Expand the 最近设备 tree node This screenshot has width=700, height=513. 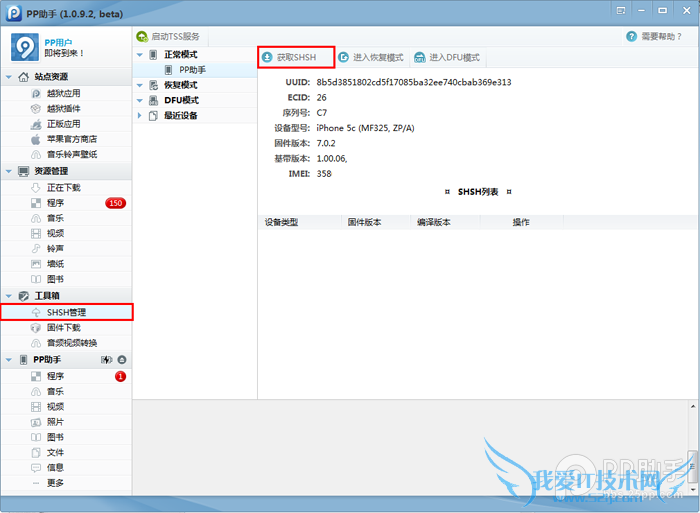140,116
